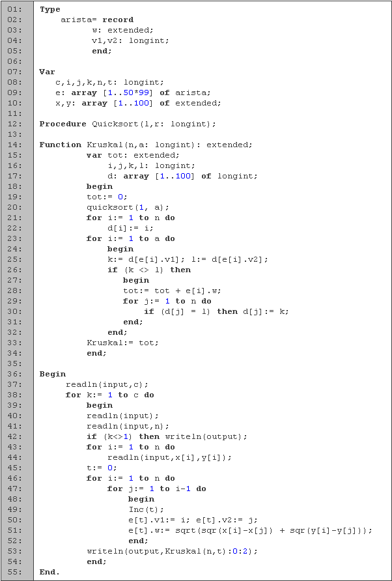Click the "Procedure Quicksort(l,r: longint);" line
This screenshot has height=581, width=392.
[128, 124]
